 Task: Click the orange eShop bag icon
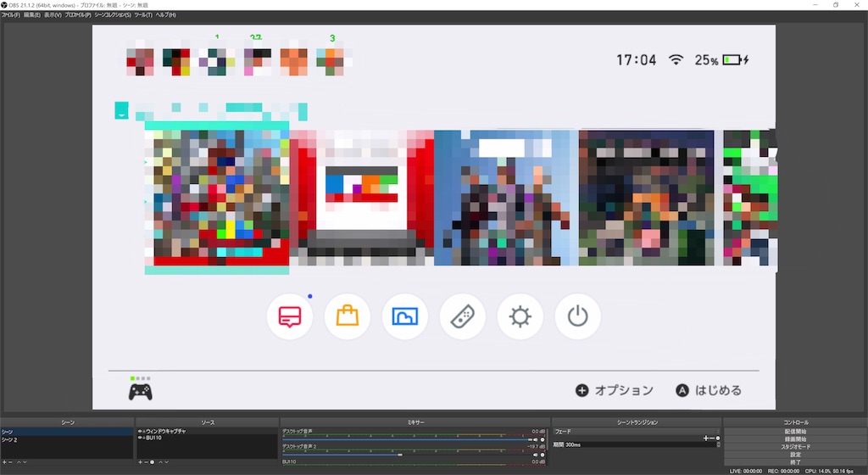click(348, 316)
